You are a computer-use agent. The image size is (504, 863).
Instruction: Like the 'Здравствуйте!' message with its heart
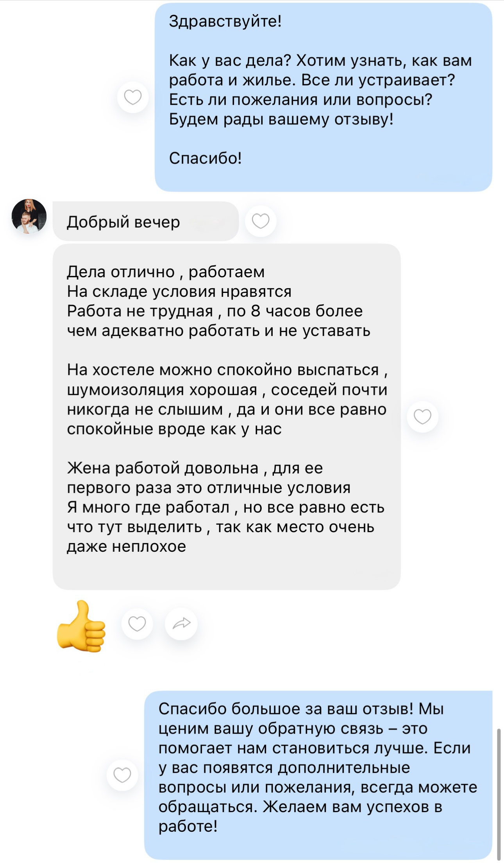click(133, 97)
